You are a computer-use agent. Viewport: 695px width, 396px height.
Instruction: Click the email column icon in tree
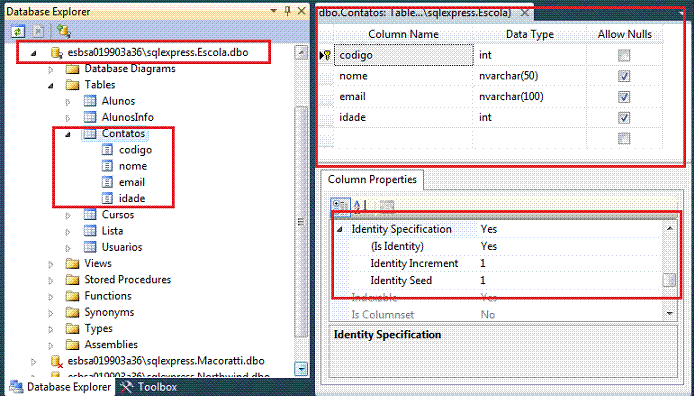pos(107,182)
